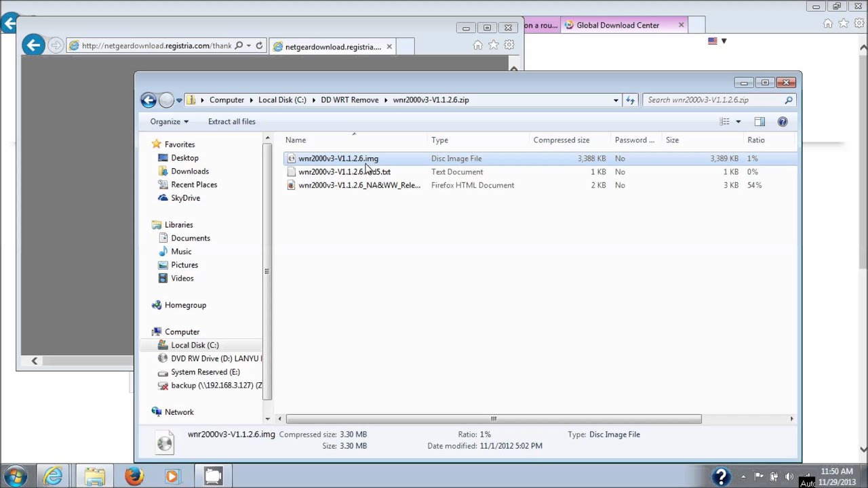
Task: Click Explorer's forward navigation arrow
Action: coord(166,100)
